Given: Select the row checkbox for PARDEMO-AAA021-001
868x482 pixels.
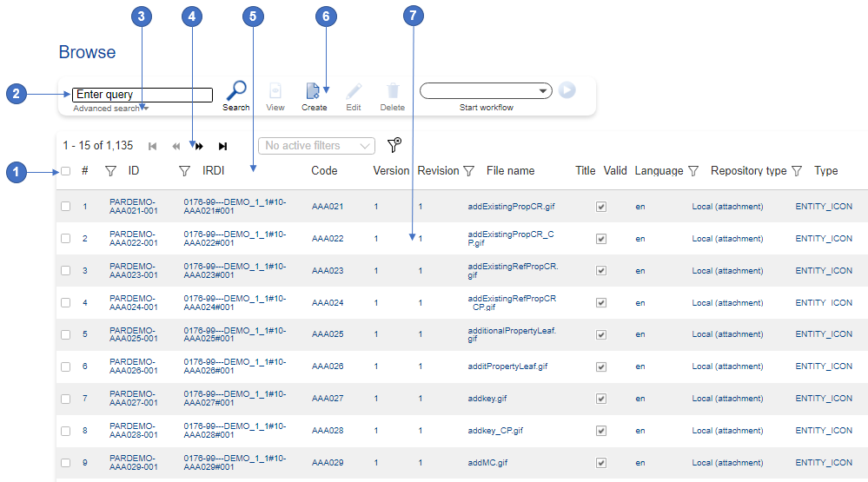Looking at the screenshot, I should click(x=66, y=207).
